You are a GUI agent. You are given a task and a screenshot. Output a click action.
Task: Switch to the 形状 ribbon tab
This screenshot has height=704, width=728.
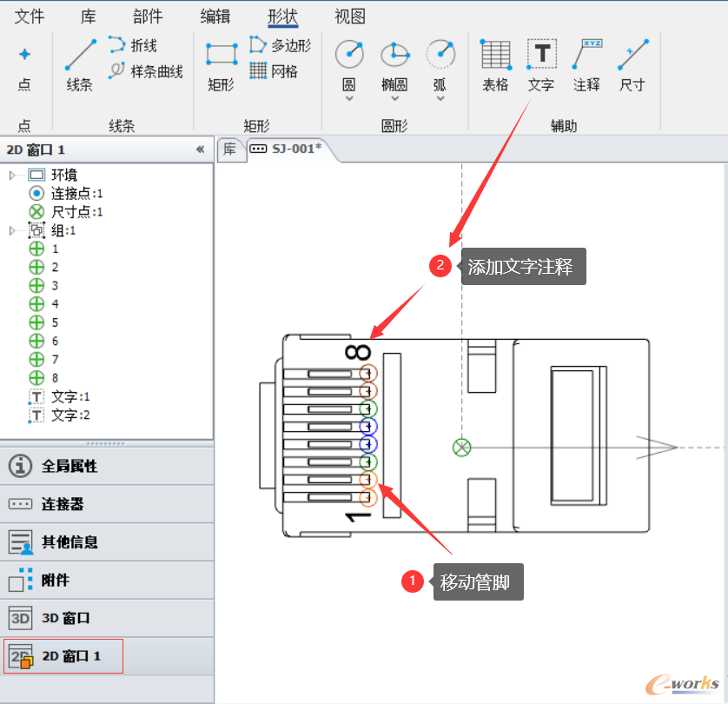pyautogui.click(x=282, y=17)
